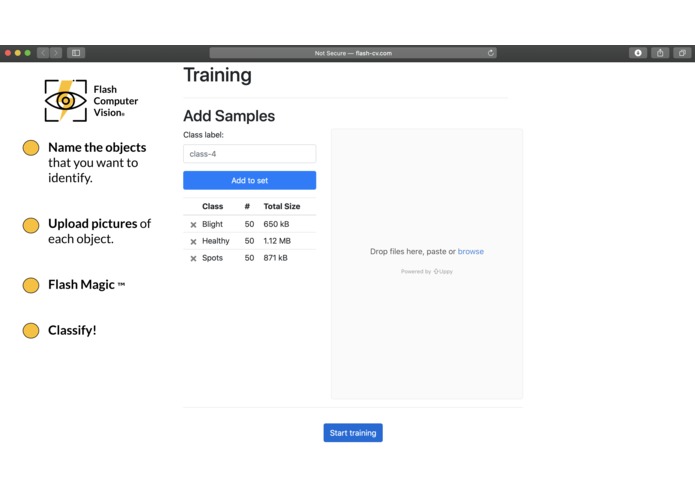
Task: Remove the Blight class with its X icon
Action: coord(193,225)
